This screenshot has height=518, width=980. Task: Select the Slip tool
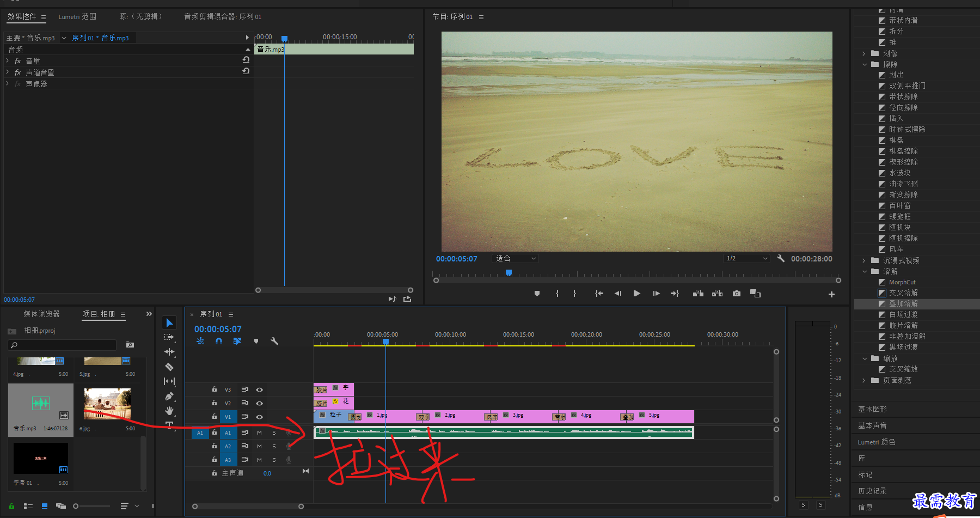(x=169, y=381)
